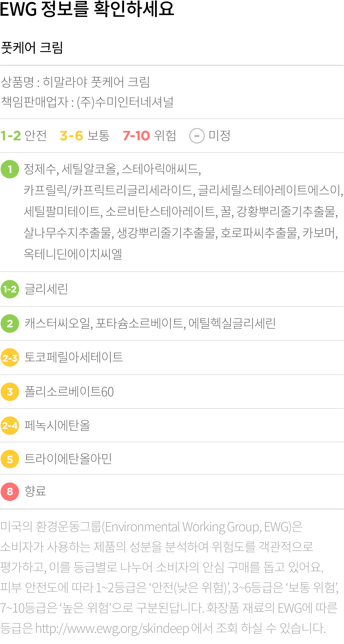Click the green 1-2 grade badge

point(10,289)
